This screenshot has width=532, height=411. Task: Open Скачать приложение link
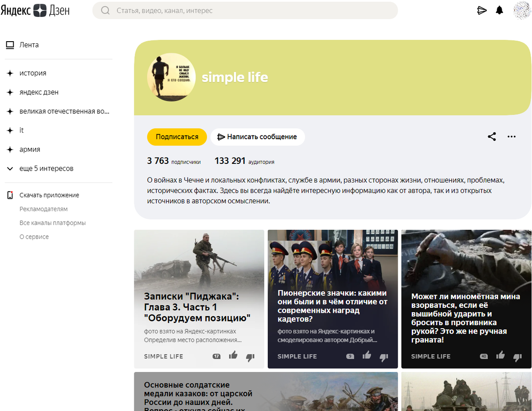click(x=49, y=195)
